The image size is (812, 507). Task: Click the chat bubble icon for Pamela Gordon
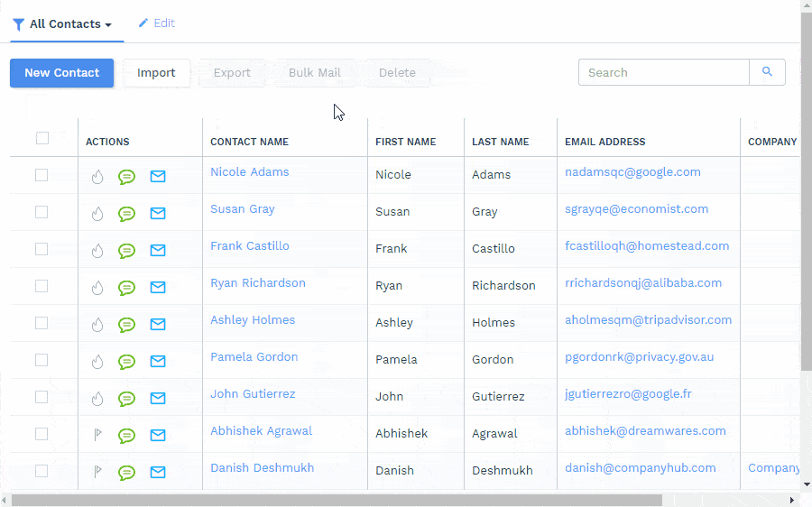(127, 362)
